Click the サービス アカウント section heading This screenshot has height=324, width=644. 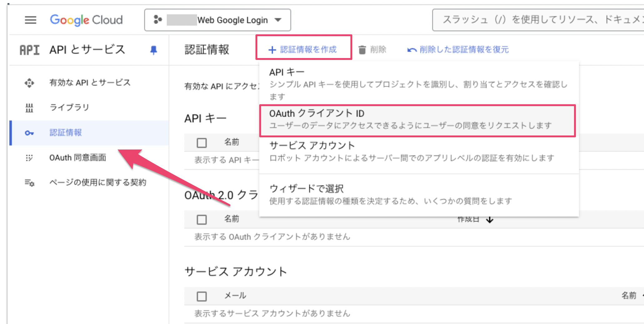pyautogui.click(x=236, y=272)
